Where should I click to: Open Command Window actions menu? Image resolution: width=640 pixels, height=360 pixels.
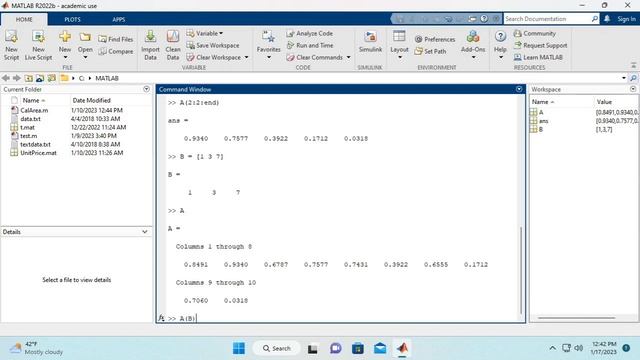pos(519,89)
